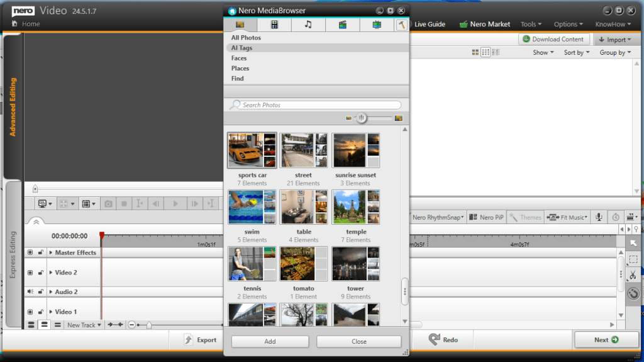644x362 pixels.
Task: Select the arrow pointer tool
Action: point(633,243)
